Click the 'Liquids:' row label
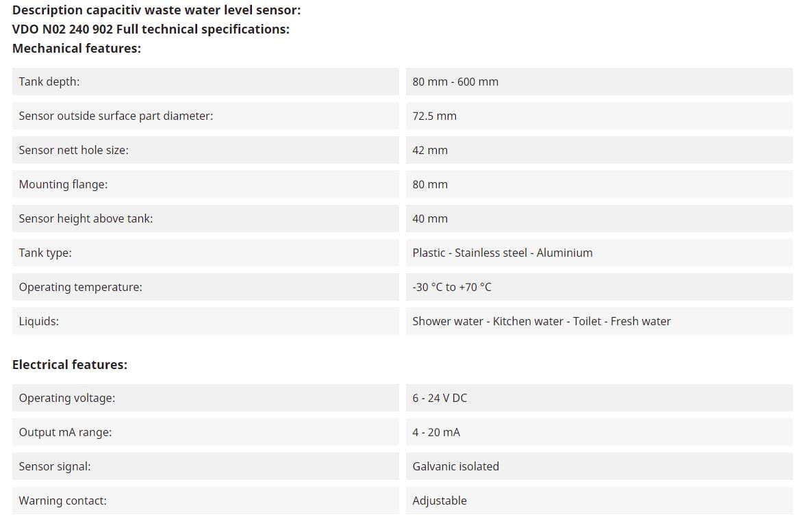This screenshot has height=532, width=812. pos(38,321)
